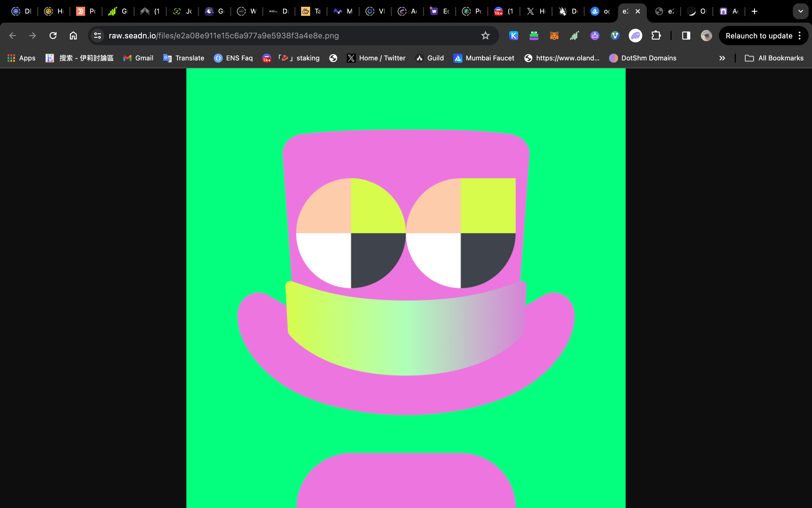
Task: Open the green frog extension icon
Action: [534, 36]
